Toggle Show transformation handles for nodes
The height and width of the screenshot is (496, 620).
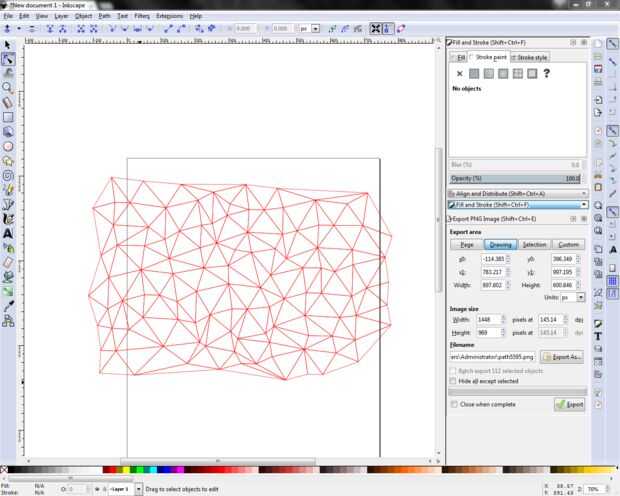pyautogui.click(x=375, y=28)
